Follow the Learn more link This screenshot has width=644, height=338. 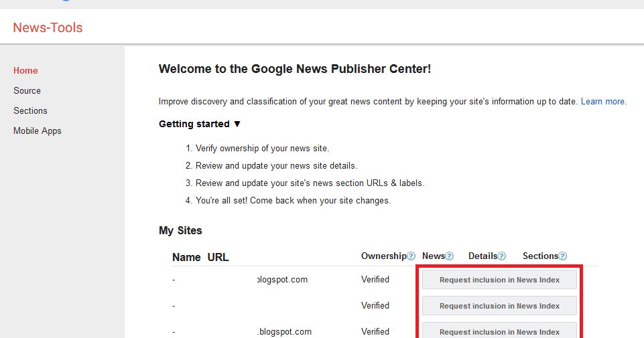click(x=602, y=101)
